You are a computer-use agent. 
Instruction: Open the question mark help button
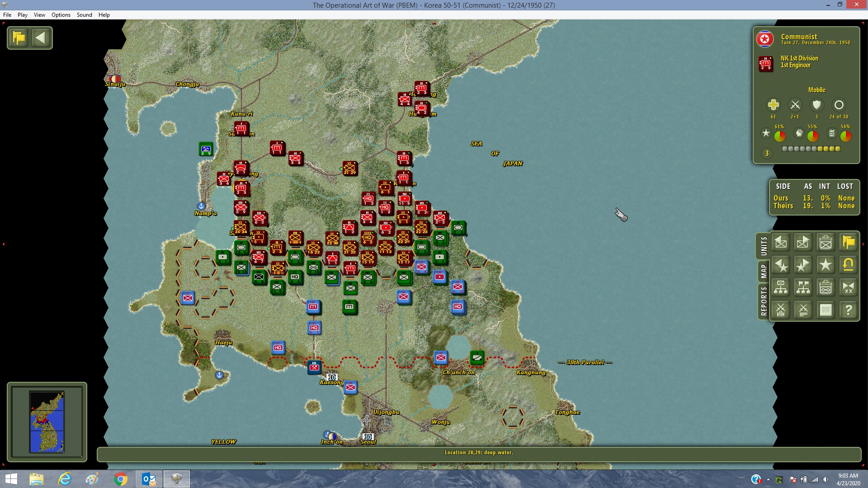pos(849,310)
